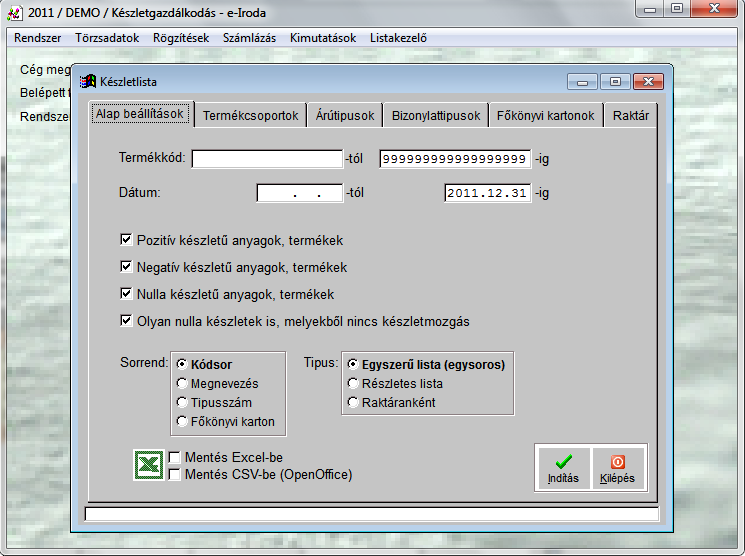745x556 pixels.
Task: Check Mentés CSV-be (OpenOffice) option
Action: click(175, 474)
